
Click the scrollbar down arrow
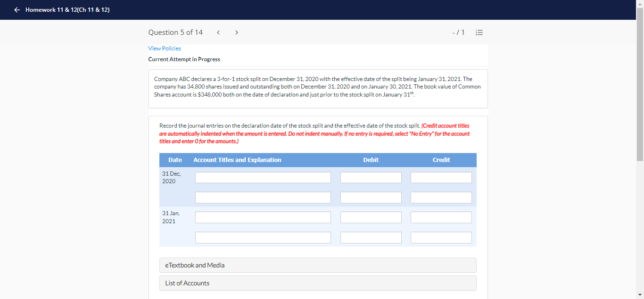(640, 295)
